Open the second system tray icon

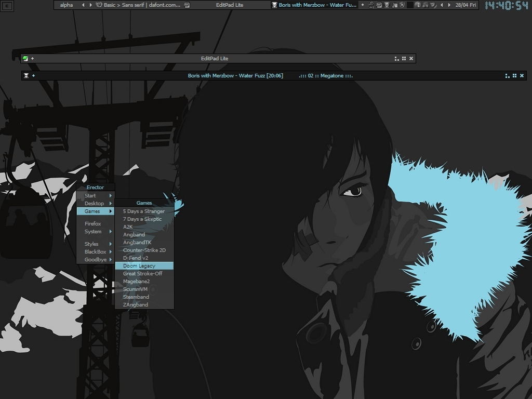(379, 5)
